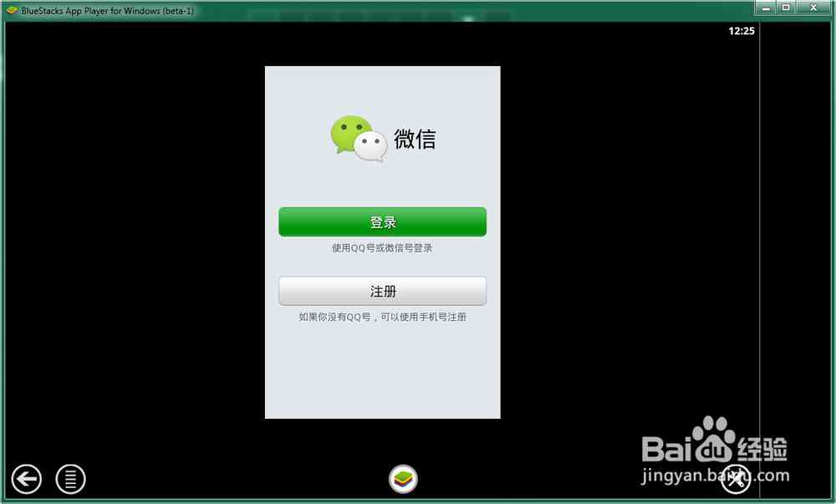Open the BlueStacks settings tools icon
836x504 pixels.
tap(736, 479)
